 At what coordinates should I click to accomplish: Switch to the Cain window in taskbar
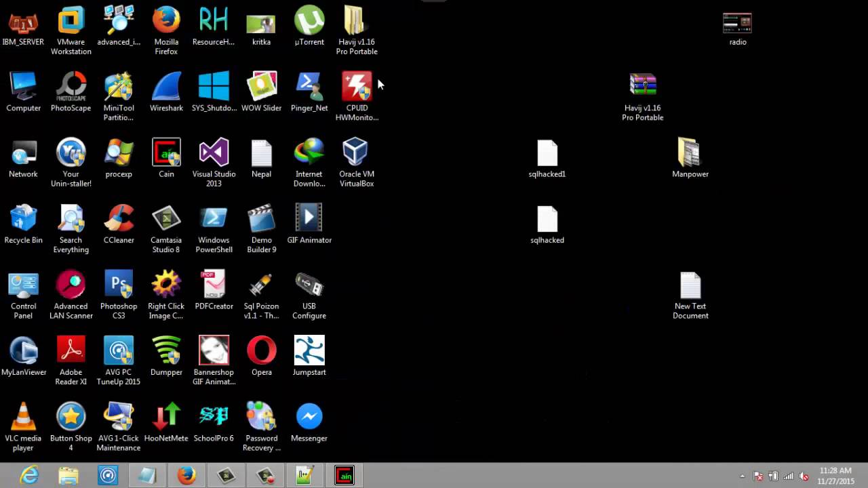pos(344,476)
